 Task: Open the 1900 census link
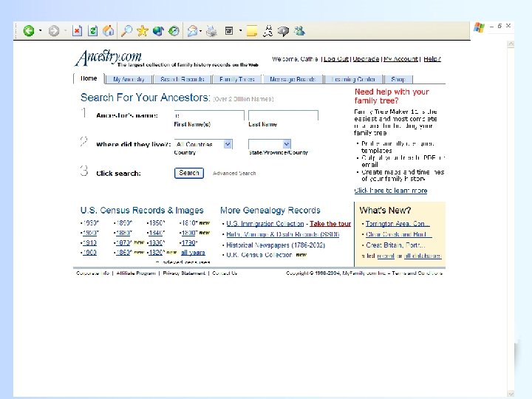89,253
